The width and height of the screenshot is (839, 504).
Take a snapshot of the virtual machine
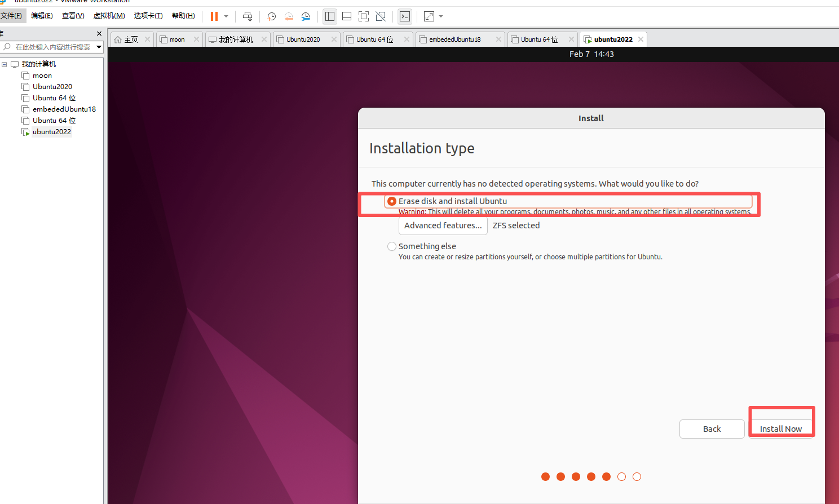click(272, 16)
